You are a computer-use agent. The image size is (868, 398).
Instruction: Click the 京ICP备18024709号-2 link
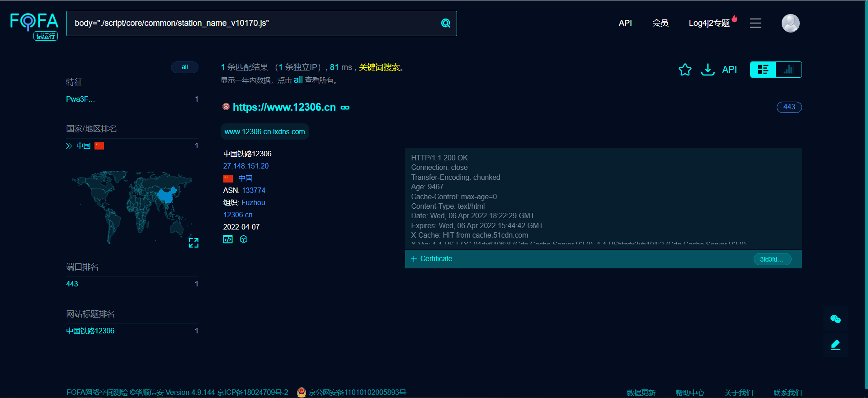coord(252,393)
